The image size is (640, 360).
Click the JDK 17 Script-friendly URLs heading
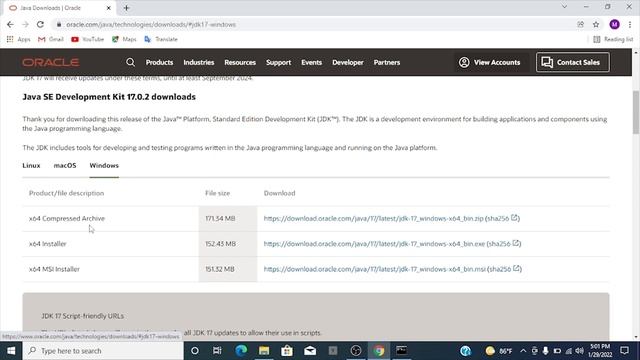click(x=82, y=316)
